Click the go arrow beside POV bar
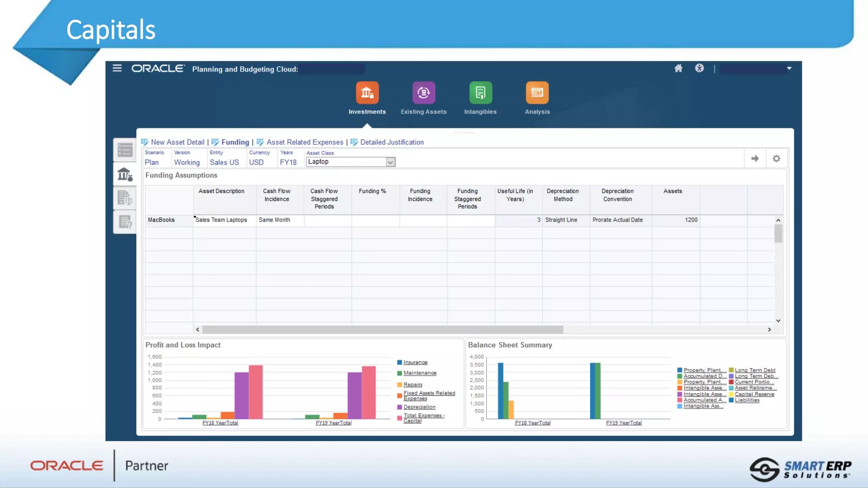868x488 pixels. point(755,158)
